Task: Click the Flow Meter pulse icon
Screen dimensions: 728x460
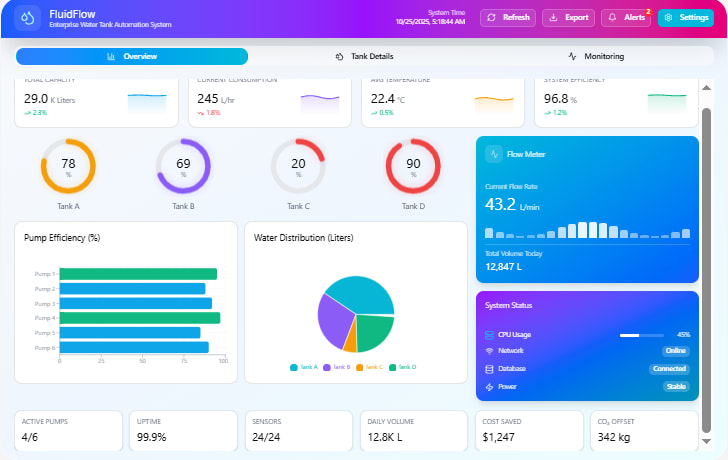Action: coord(494,154)
